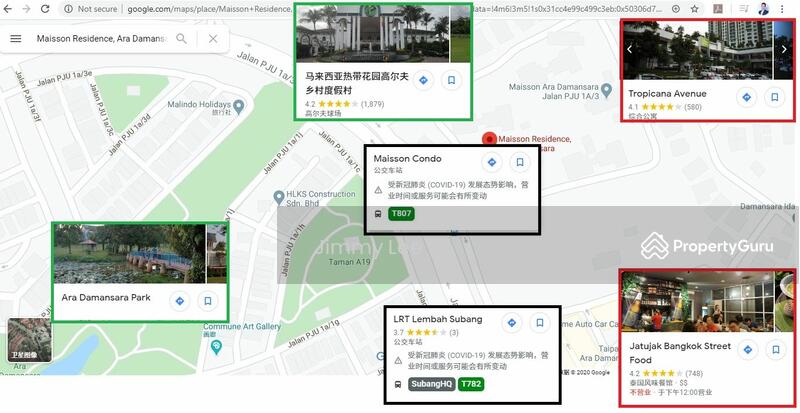Image resolution: width=800 pixels, height=413 pixels.
Task: Click the Taman A19 map label
Action: click(349, 262)
